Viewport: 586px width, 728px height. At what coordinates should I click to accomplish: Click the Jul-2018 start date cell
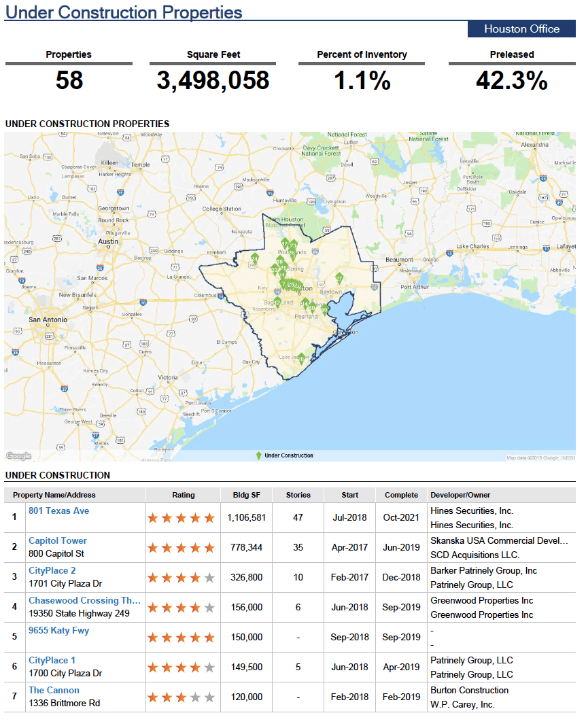click(x=349, y=518)
